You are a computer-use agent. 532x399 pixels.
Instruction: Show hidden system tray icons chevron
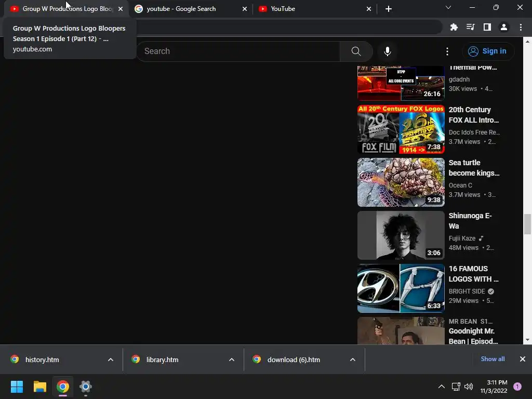pyautogui.click(x=442, y=387)
